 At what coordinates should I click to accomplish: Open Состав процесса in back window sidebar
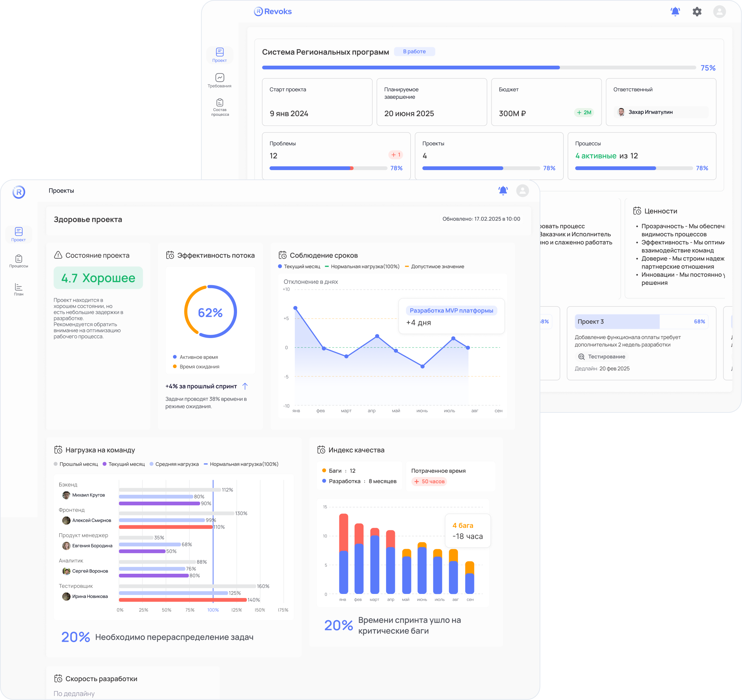[220, 107]
